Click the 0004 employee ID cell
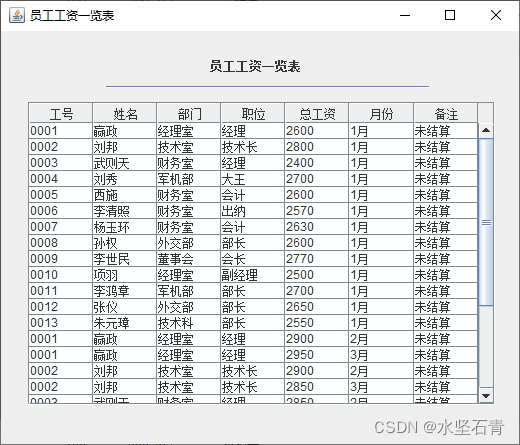The width and height of the screenshot is (520, 445). (x=61, y=179)
